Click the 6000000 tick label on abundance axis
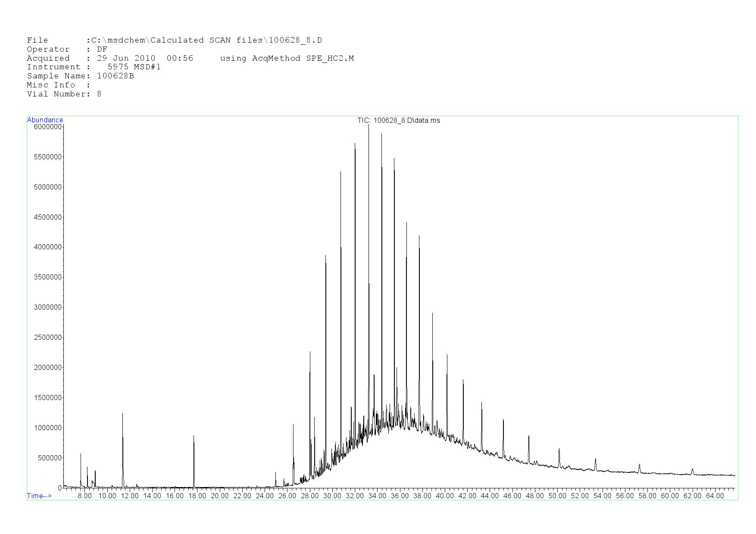This screenshot has height=534, width=756. (x=47, y=127)
